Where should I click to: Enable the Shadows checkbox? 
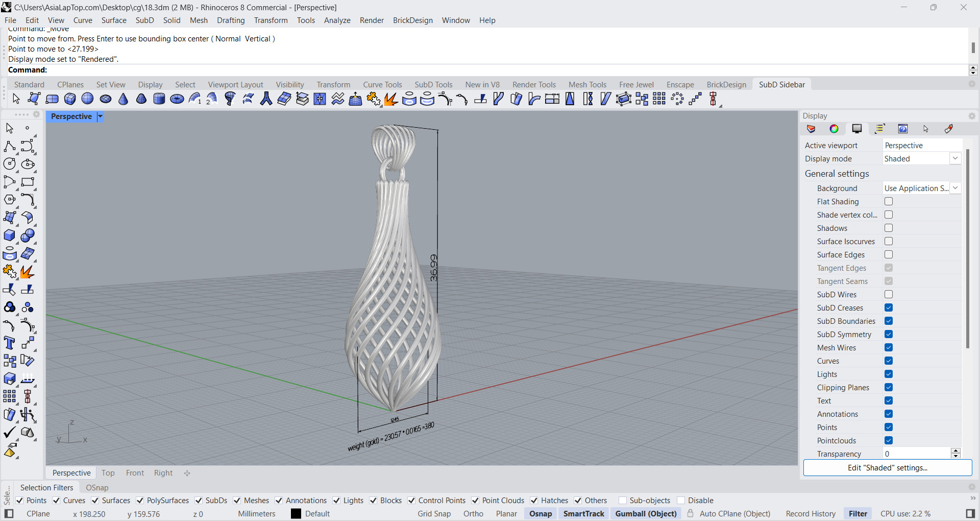889,228
